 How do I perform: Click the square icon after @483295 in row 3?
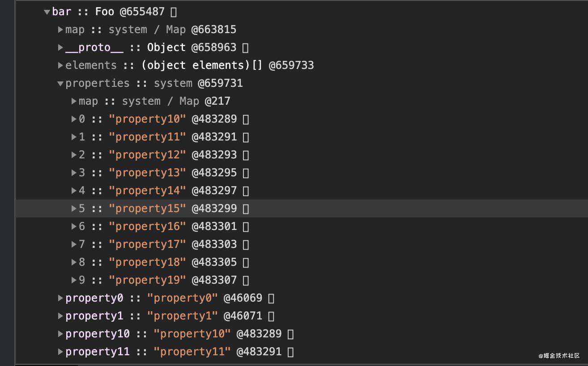[246, 173]
